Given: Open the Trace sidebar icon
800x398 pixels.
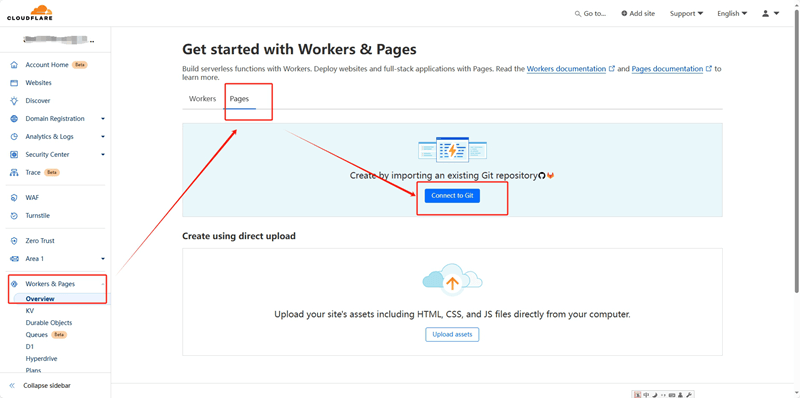Looking at the screenshot, I should click(x=14, y=172).
